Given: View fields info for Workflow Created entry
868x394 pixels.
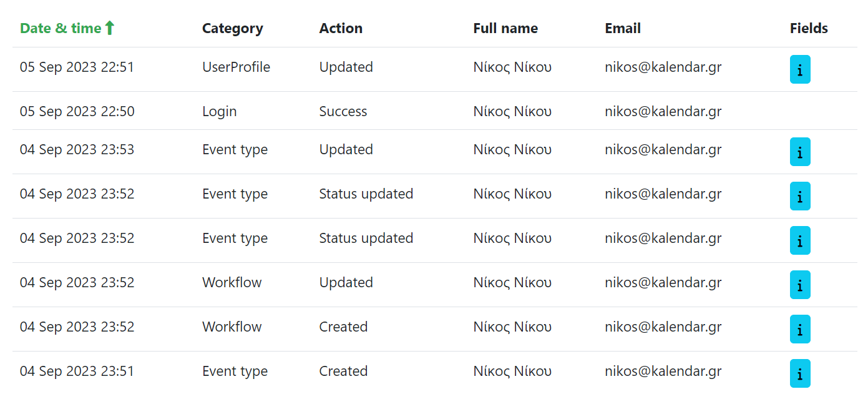Looking at the screenshot, I should pyautogui.click(x=799, y=329).
